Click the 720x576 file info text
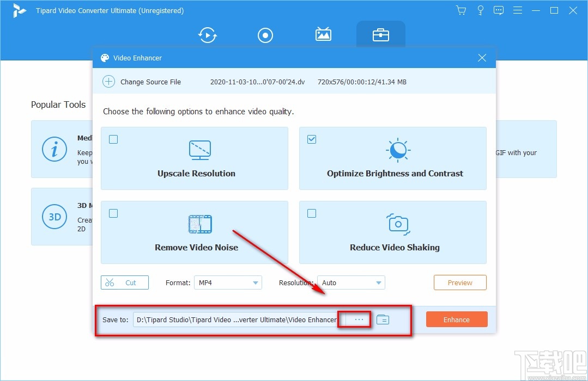 362,82
